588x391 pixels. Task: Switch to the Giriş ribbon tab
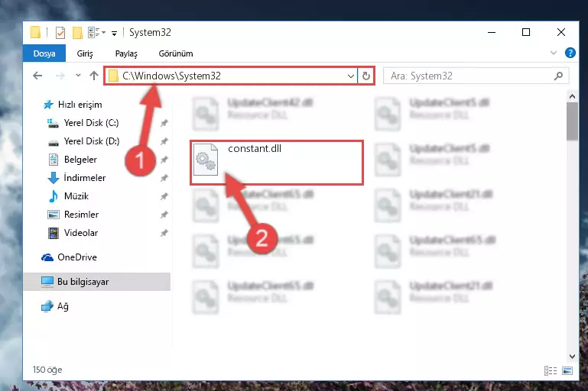tap(85, 53)
